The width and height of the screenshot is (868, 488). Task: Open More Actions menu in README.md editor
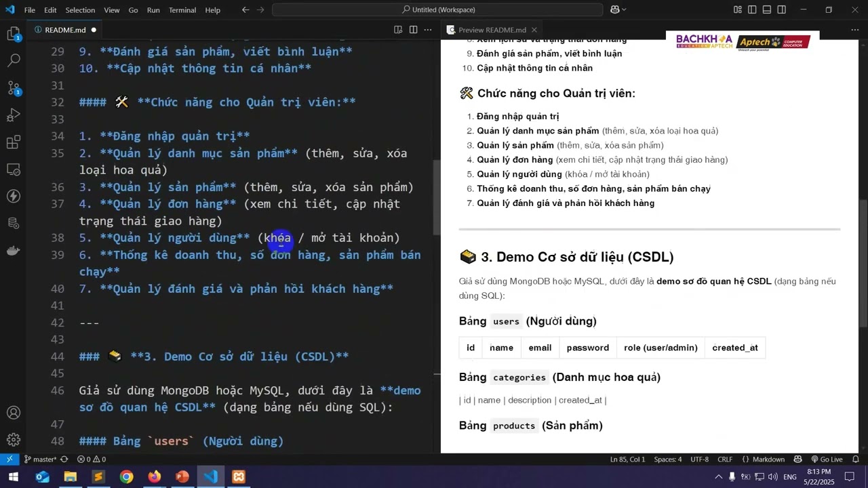tap(428, 30)
